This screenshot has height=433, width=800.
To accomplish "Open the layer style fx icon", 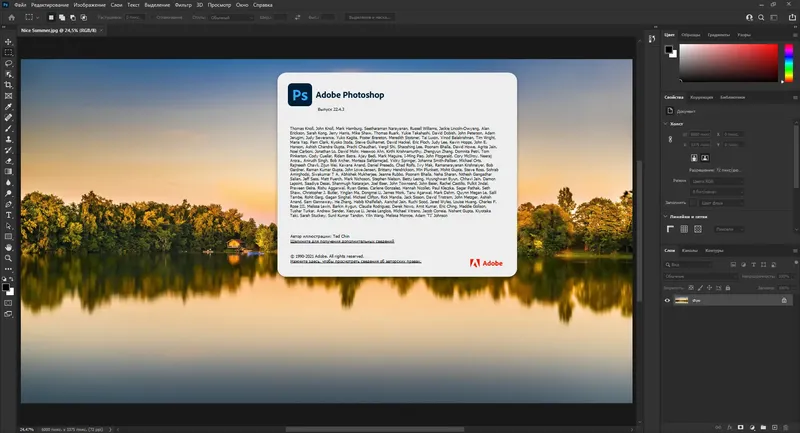I will click(x=730, y=427).
